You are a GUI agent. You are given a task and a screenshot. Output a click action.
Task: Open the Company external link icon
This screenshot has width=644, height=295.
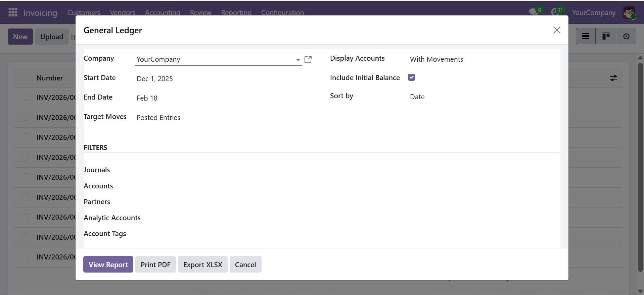pyautogui.click(x=308, y=60)
